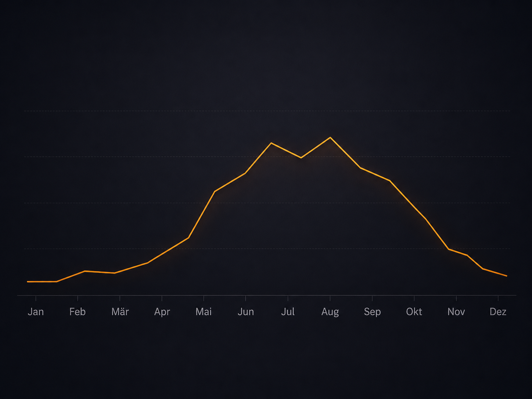Screen dimensions: 532x399
Task: Select the Mär axis label
Action: tap(120, 312)
